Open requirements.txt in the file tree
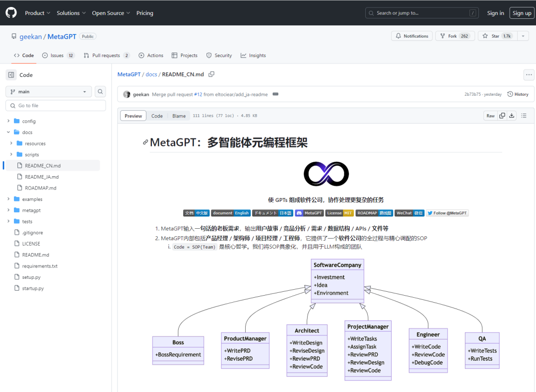Screen dimensions: 536x392 [40, 266]
